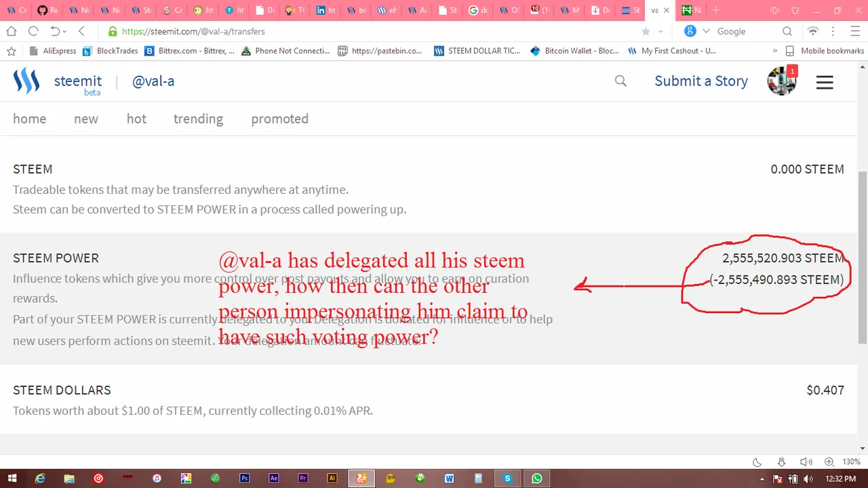Image resolution: width=868 pixels, height=488 pixels.
Task: Toggle night mode moon icon in status bar
Action: tap(757, 462)
